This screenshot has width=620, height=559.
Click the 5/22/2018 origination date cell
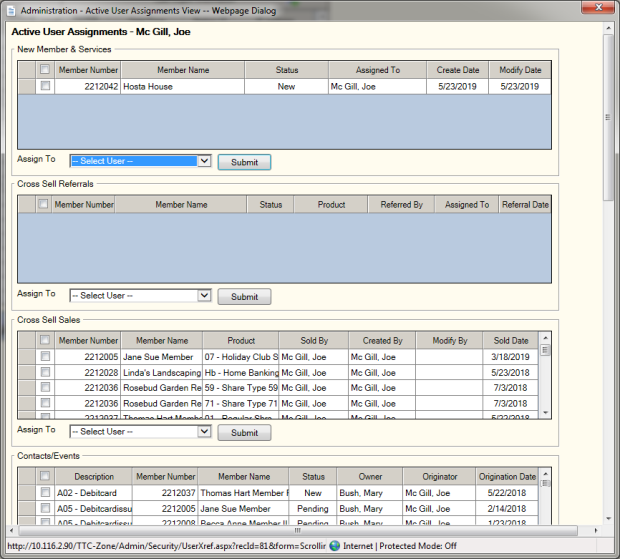(x=507, y=493)
